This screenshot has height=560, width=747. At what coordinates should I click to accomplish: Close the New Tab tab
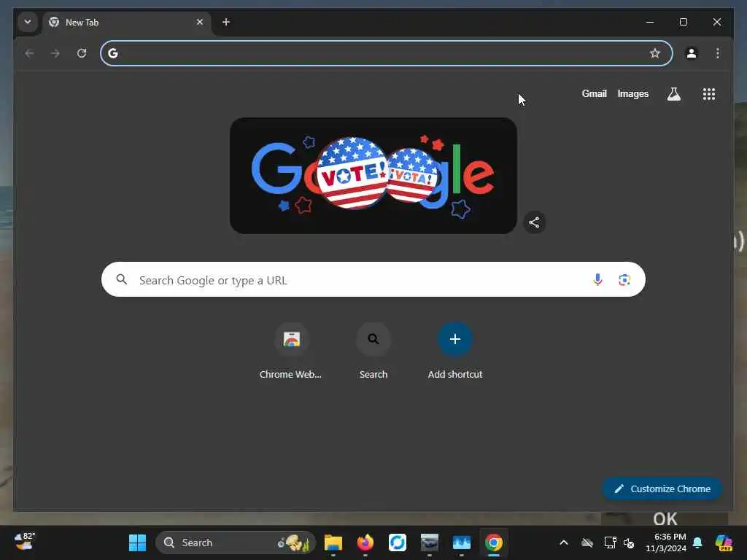pos(200,22)
